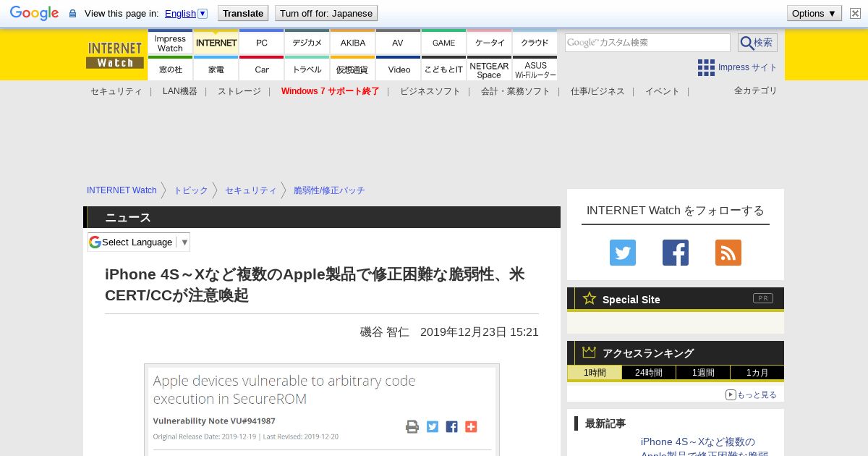Open the GAME tab
This screenshot has width=868, height=456.
tap(443, 43)
